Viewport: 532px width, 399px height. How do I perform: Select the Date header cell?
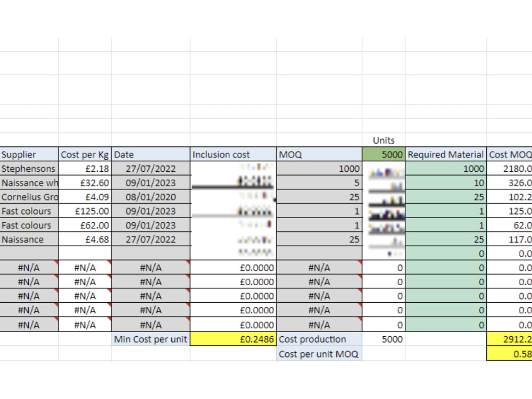point(151,154)
